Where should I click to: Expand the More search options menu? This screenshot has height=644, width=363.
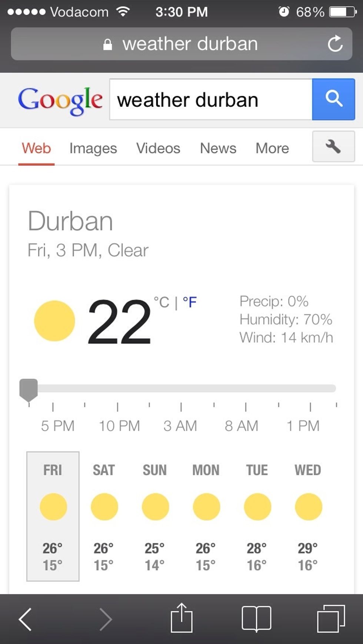click(272, 148)
